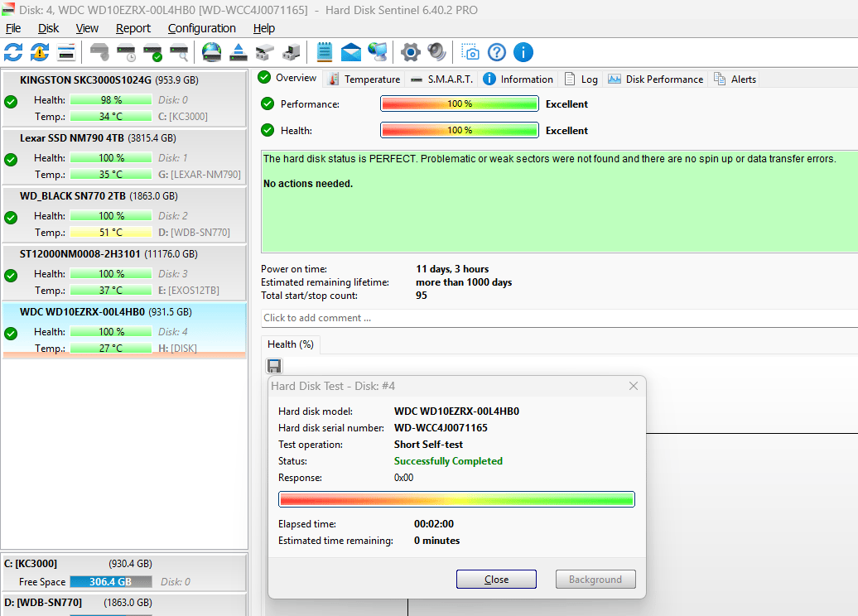Screen dimensions: 858x616
Task: Switch to the Alerts tab
Action: 735,79
